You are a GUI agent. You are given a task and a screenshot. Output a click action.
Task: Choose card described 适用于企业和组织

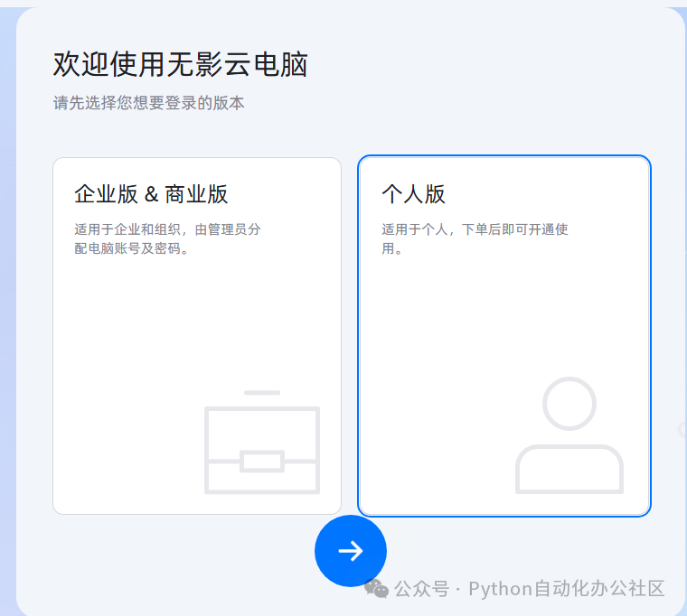197,336
